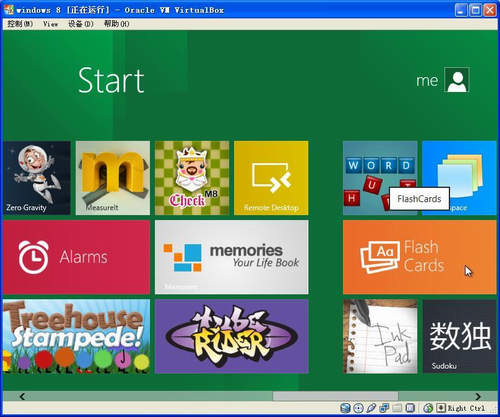Open the Alarms tile
The image size is (500, 417).
(x=76, y=257)
